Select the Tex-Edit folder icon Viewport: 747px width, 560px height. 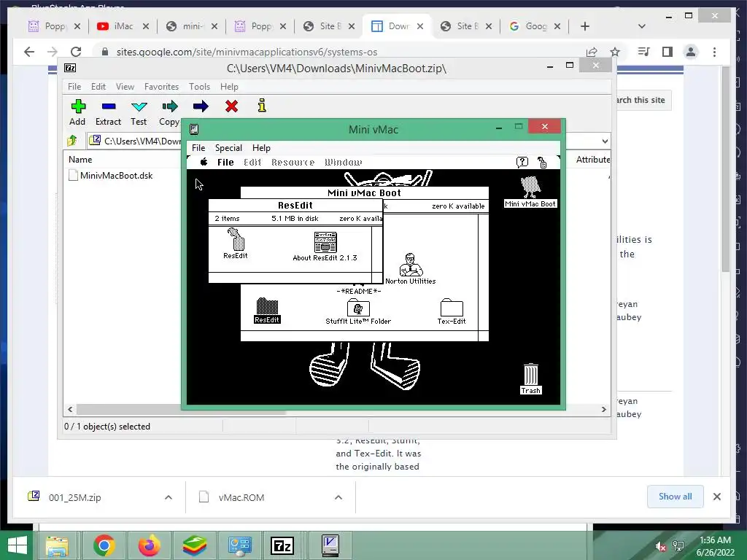(x=452, y=312)
